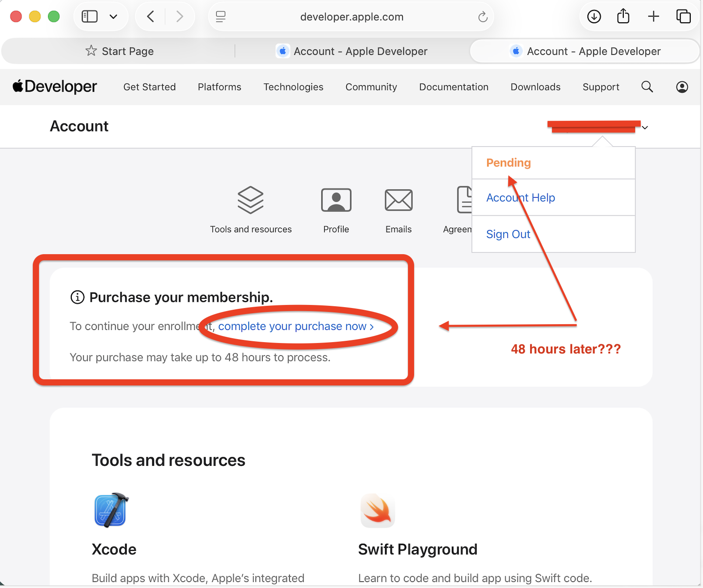Open the Downloads nav item

tap(535, 87)
